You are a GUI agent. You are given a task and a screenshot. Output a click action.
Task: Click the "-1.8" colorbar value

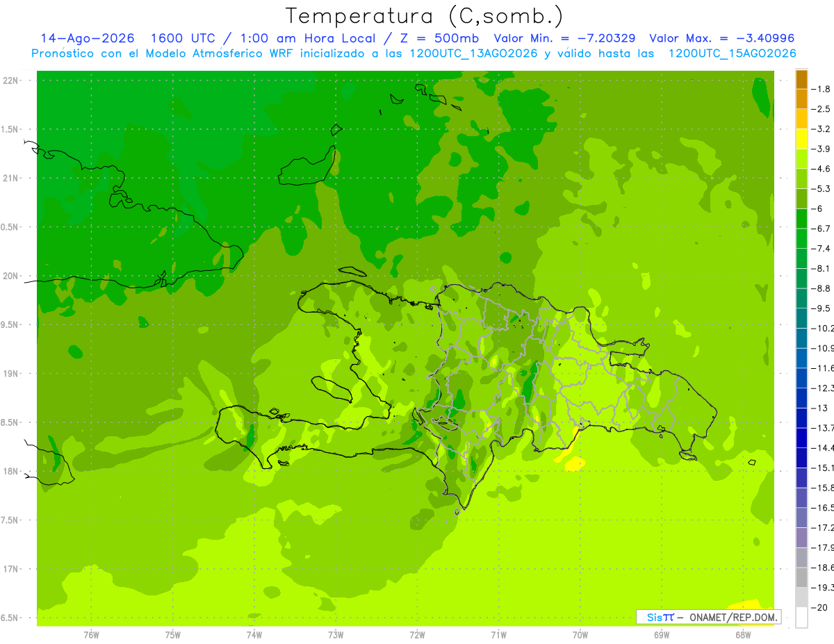[x=821, y=89]
